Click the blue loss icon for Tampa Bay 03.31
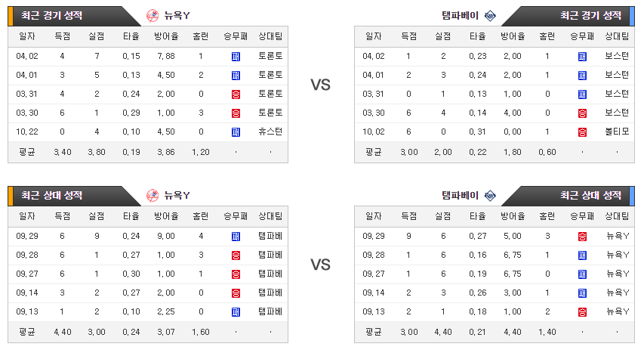 click(582, 94)
